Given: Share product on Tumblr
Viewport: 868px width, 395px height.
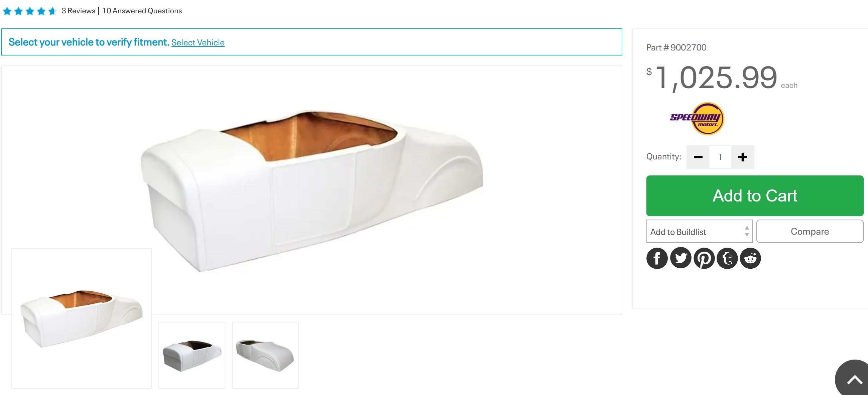Looking at the screenshot, I should 727,258.
